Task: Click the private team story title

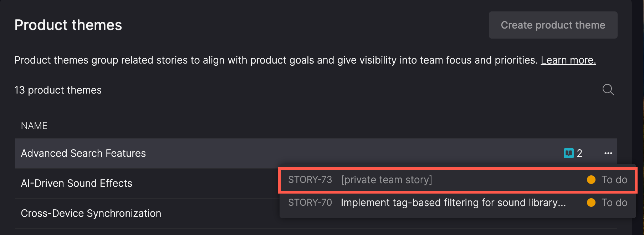Action: [387, 180]
